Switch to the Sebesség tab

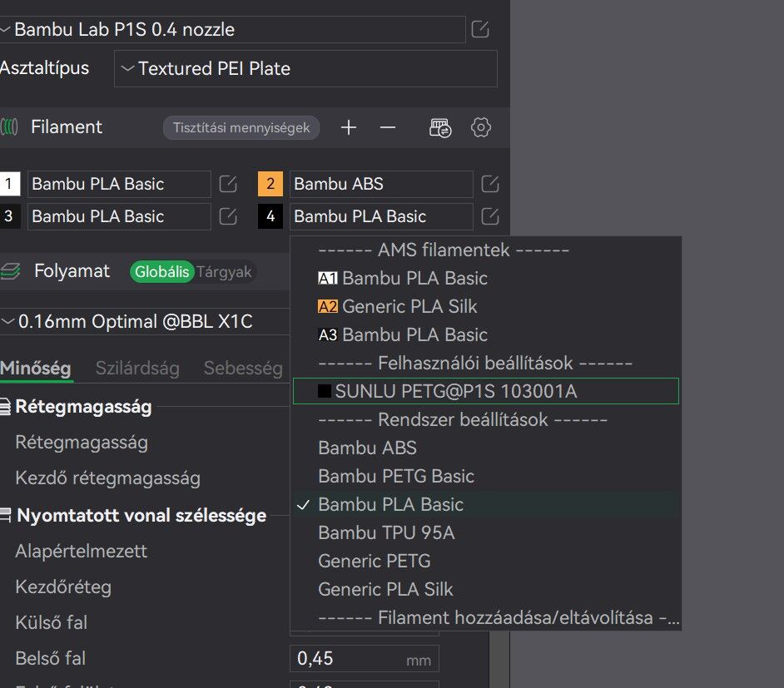tap(244, 369)
